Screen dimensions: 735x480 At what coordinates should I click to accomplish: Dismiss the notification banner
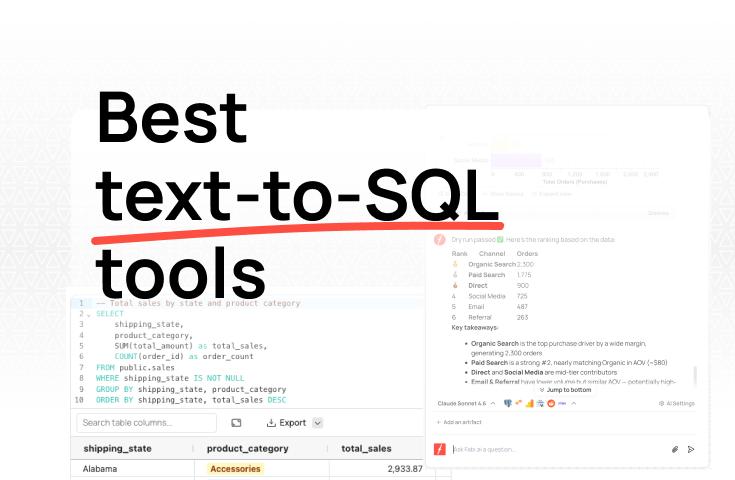coord(658,213)
